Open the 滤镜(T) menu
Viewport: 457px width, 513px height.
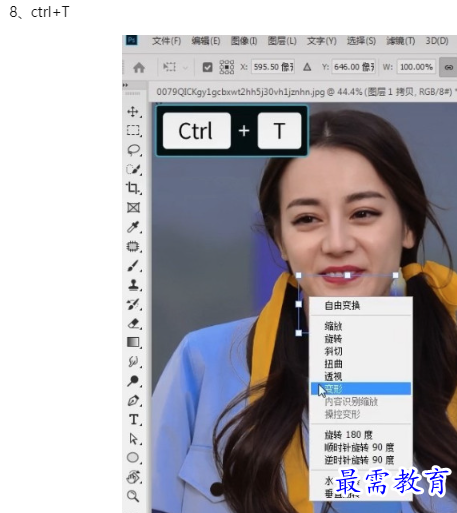click(x=401, y=41)
